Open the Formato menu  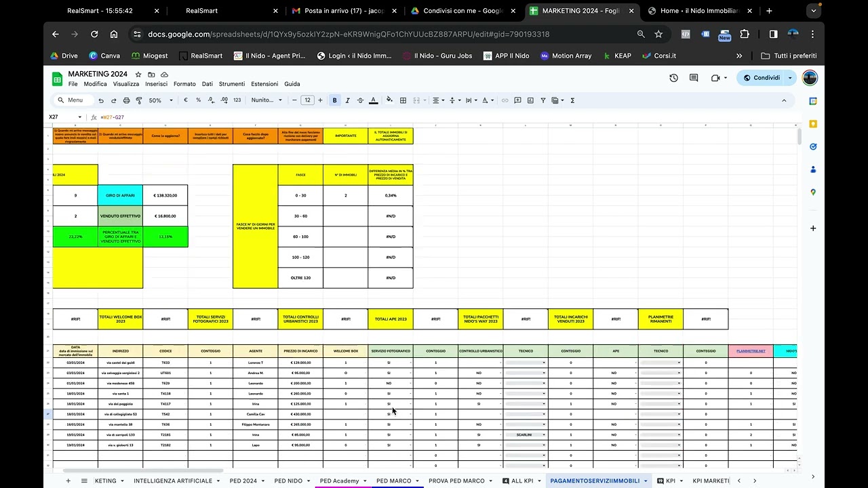point(184,84)
